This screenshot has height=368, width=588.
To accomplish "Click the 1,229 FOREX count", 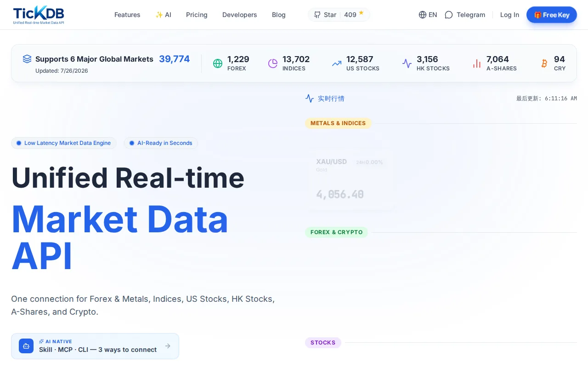I will (x=238, y=59).
